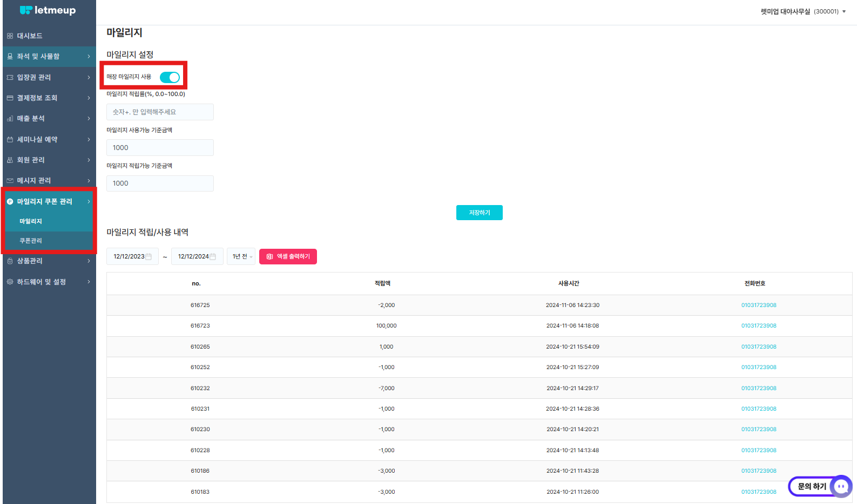Click the 결제정보 조회 card icon

click(10, 98)
